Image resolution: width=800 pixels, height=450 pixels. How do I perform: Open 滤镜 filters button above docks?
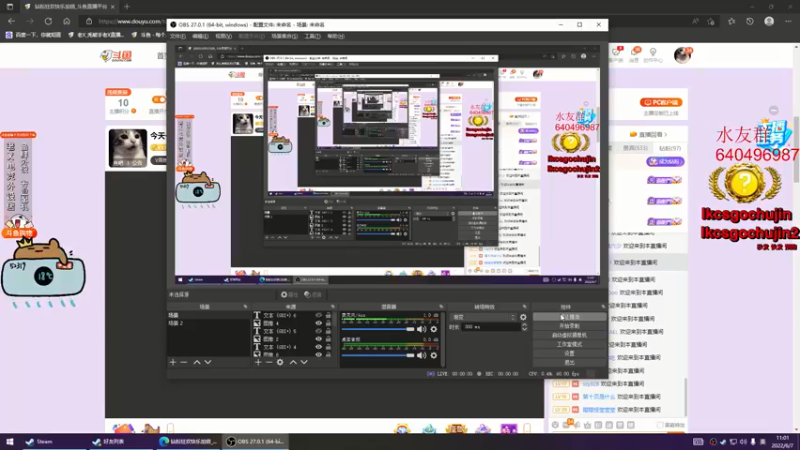313,294
